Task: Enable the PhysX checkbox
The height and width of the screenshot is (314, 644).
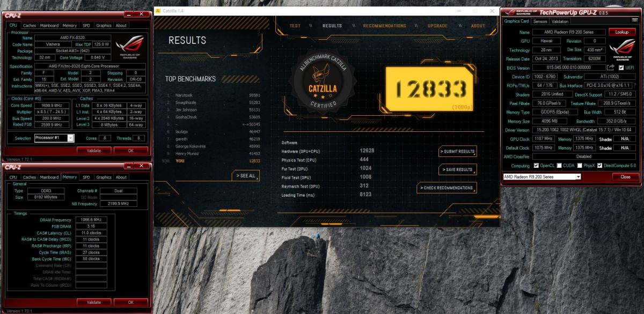Action: coord(580,166)
